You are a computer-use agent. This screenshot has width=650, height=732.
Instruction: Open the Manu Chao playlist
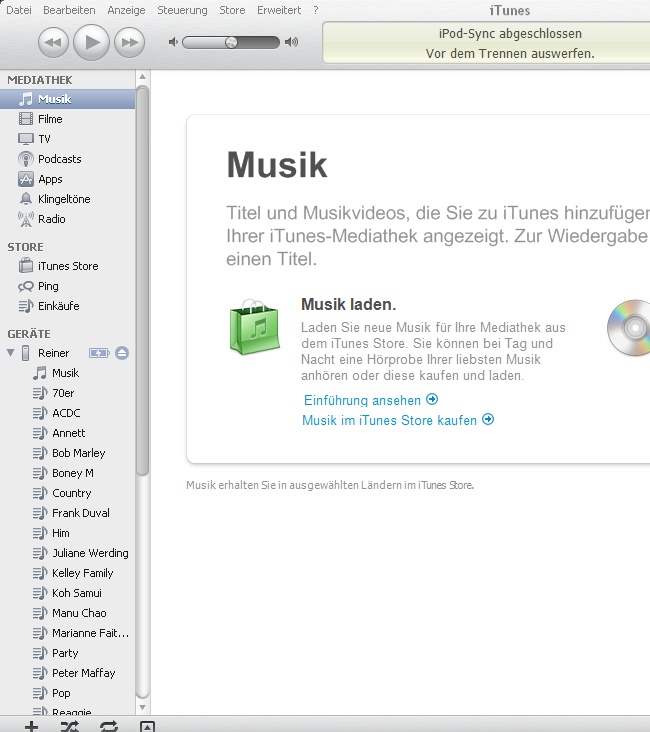coord(68,613)
